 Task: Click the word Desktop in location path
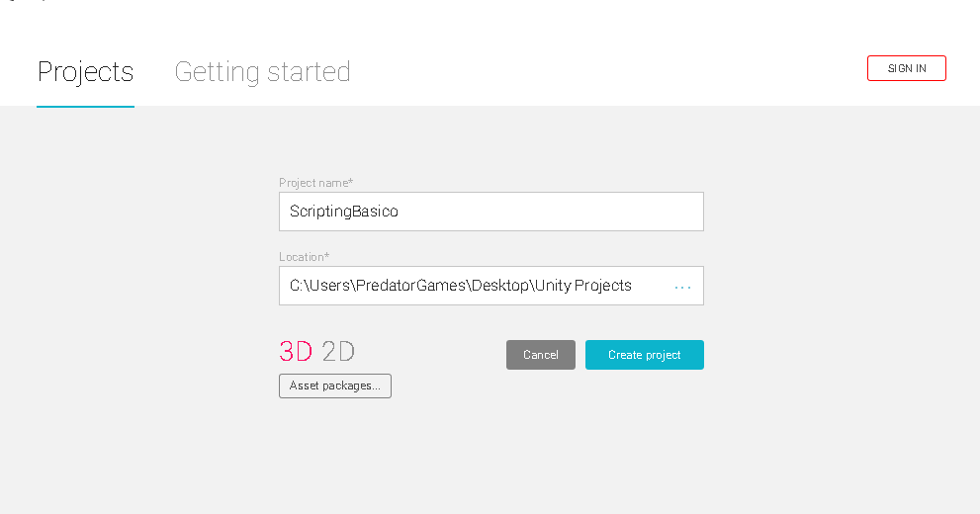click(x=499, y=286)
